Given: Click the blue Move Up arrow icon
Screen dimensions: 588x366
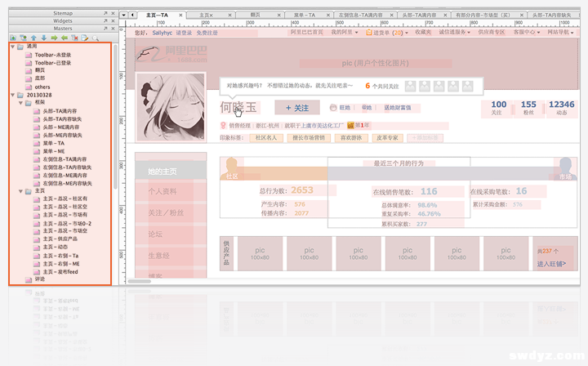Looking at the screenshot, I should [x=33, y=38].
